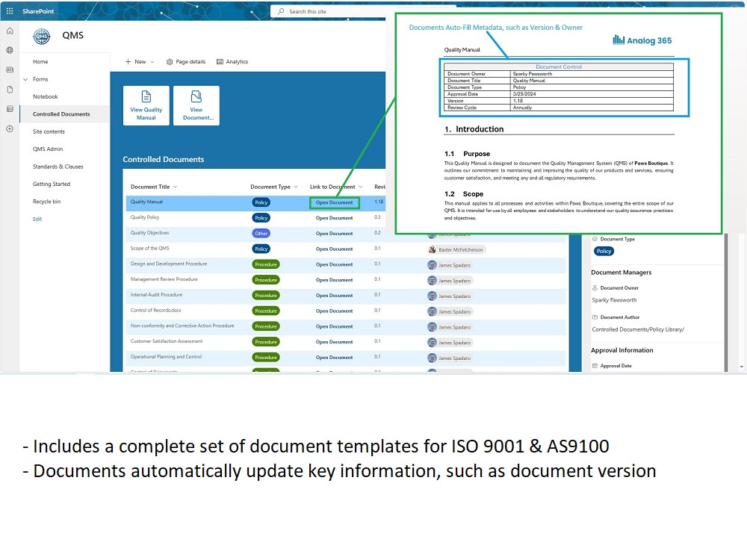Click the blue Policy badge beside Quality Policy
Screen dimensions: 747x560
pos(261,217)
